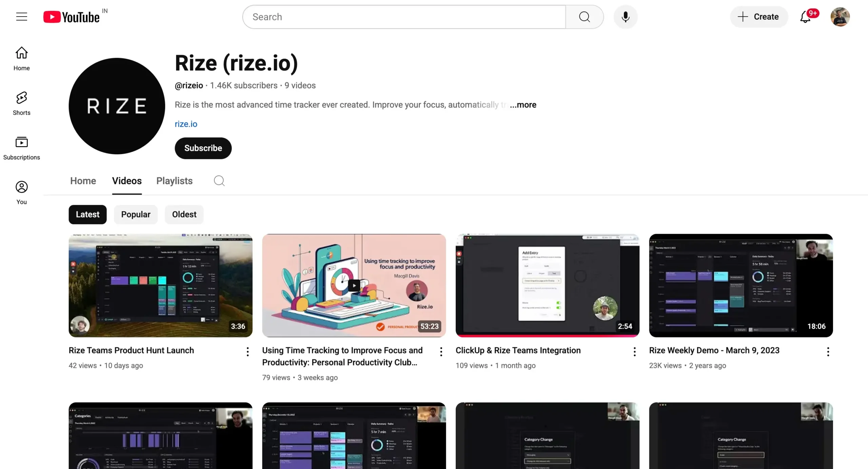
Task: Open the notifications bell
Action: (x=805, y=17)
